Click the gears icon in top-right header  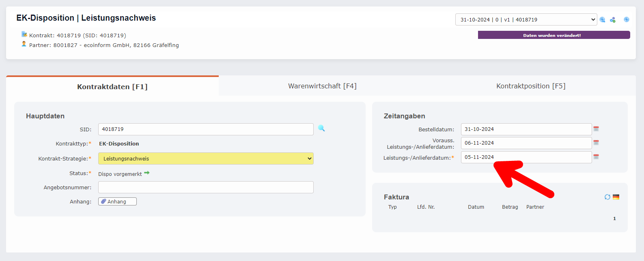click(x=613, y=20)
